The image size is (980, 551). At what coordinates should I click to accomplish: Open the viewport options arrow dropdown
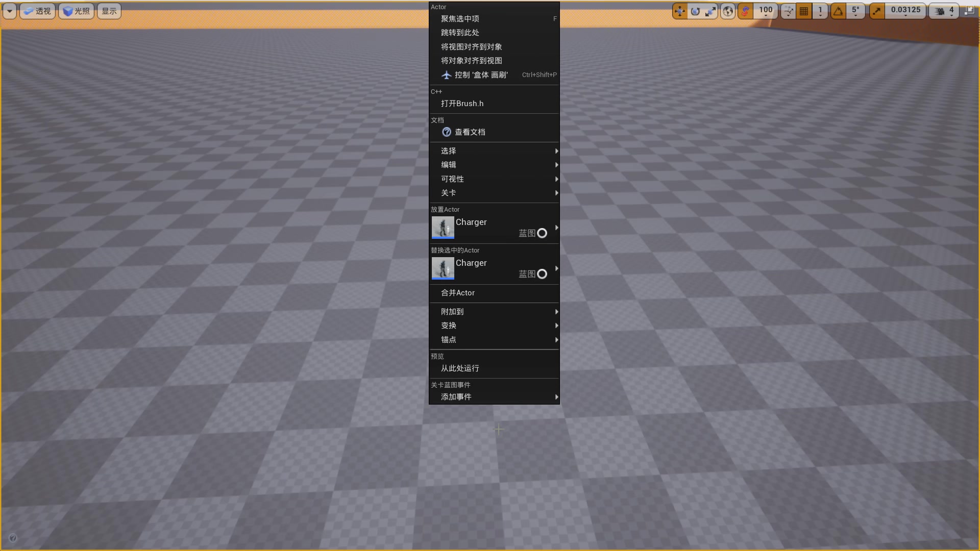click(x=10, y=11)
